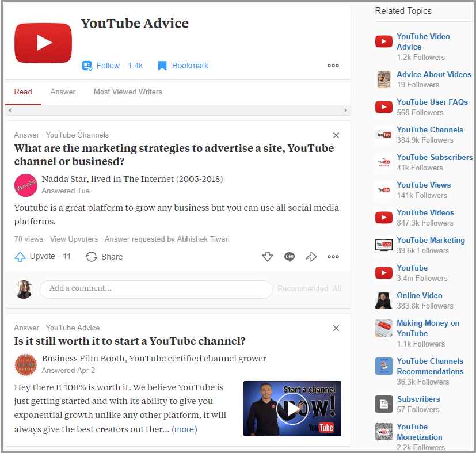Image resolution: width=476 pixels, height=453 pixels.
Task: Click the Making Money on YouTube icon
Action: [x=384, y=328]
